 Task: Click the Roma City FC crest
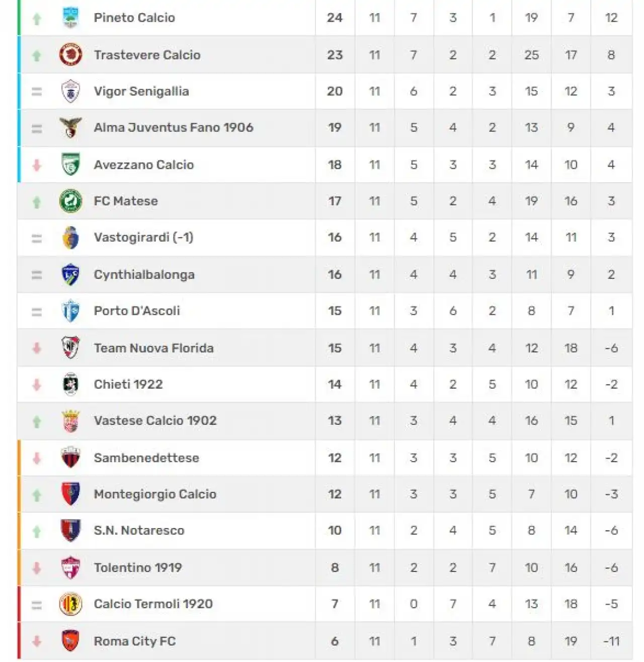pyautogui.click(x=70, y=641)
